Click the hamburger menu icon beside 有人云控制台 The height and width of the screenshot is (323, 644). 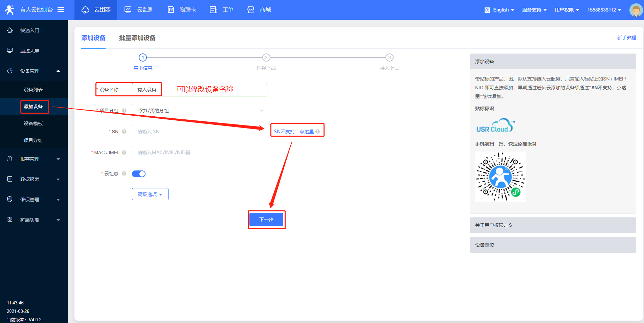[x=61, y=9]
